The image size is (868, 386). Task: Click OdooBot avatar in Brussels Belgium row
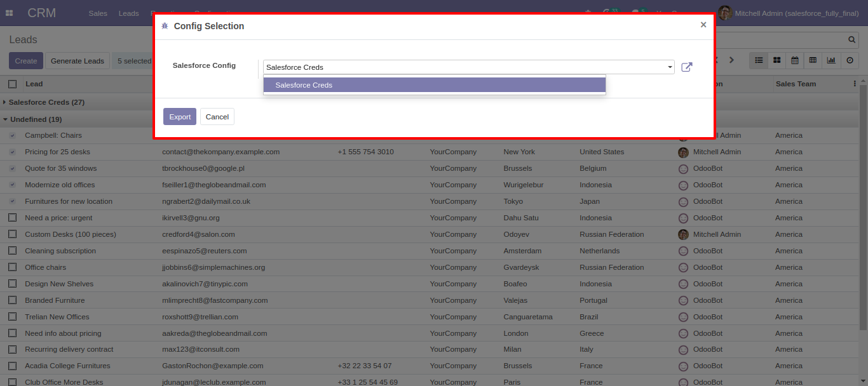[684, 169]
